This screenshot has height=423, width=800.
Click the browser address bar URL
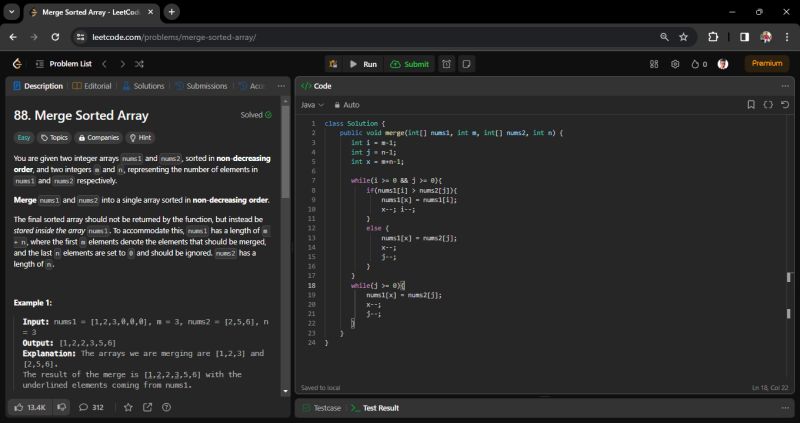click(x=174, y=37)
